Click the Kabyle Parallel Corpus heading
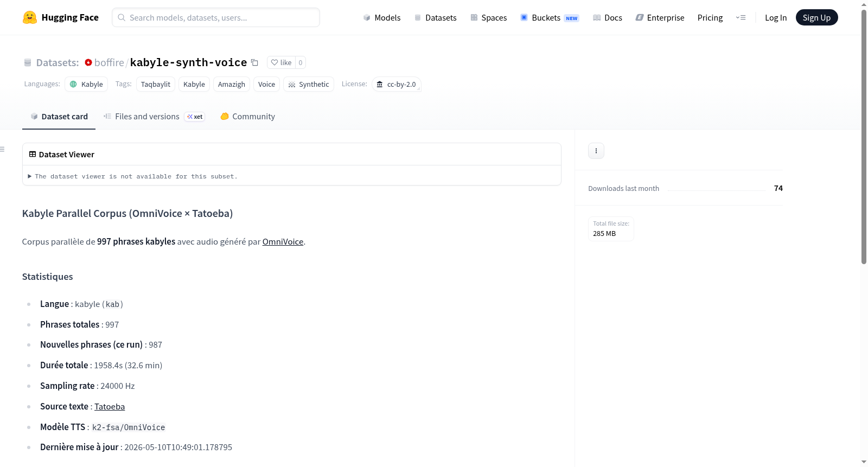Image resolution: width=868 pixels, height=467 pixels. pos(127,214)
